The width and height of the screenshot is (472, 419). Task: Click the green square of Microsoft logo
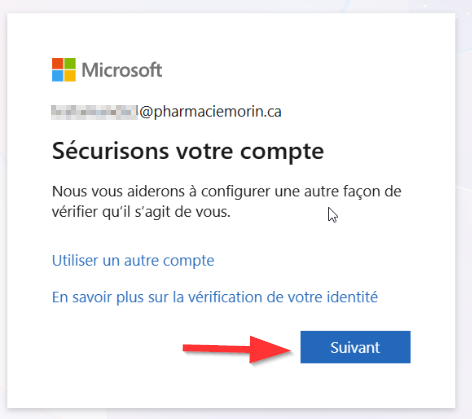coord(70,64)
